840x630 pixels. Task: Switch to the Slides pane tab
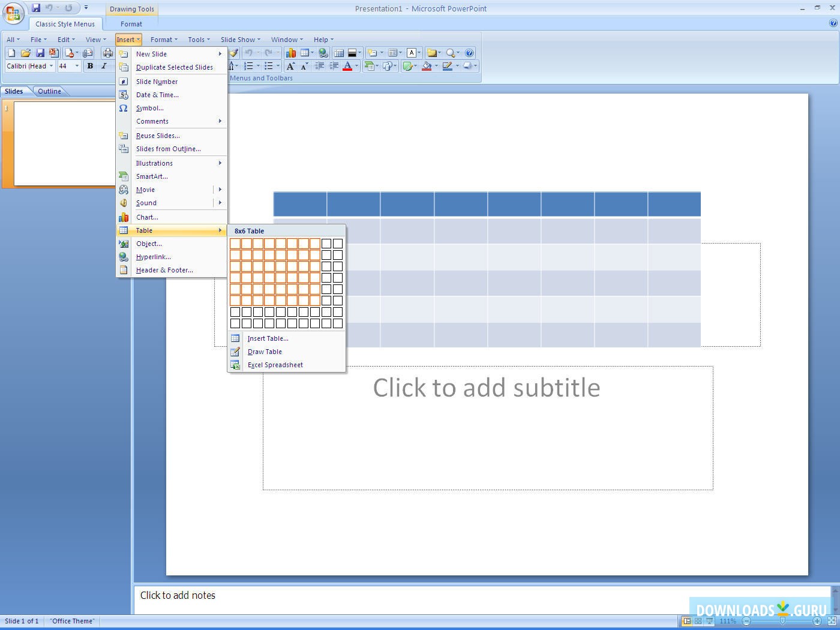pyautogui.click(x=14, y=91)
